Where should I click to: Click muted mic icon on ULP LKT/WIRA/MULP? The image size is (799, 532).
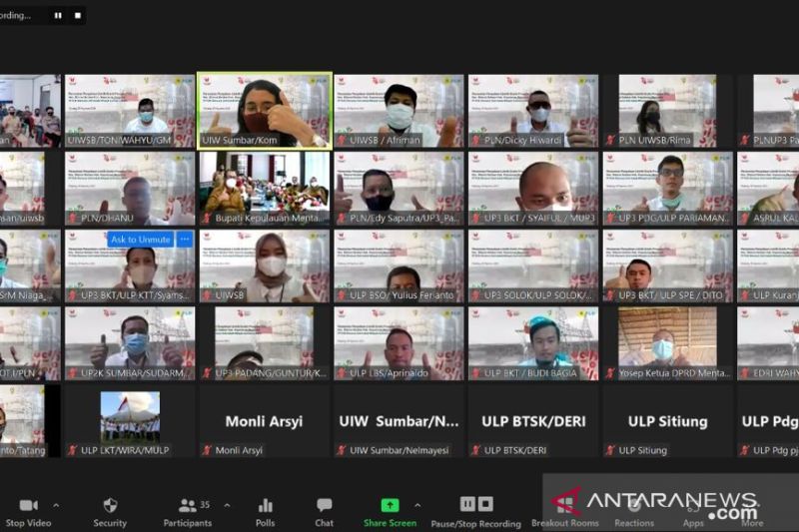72,450
